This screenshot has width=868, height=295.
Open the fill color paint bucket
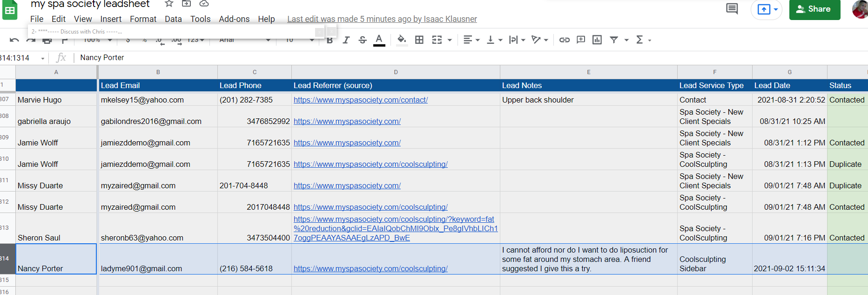[x=401, y=40]
